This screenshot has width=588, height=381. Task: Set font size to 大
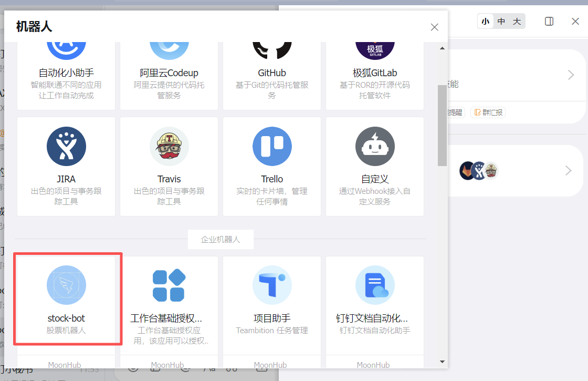tap(517, 22)
